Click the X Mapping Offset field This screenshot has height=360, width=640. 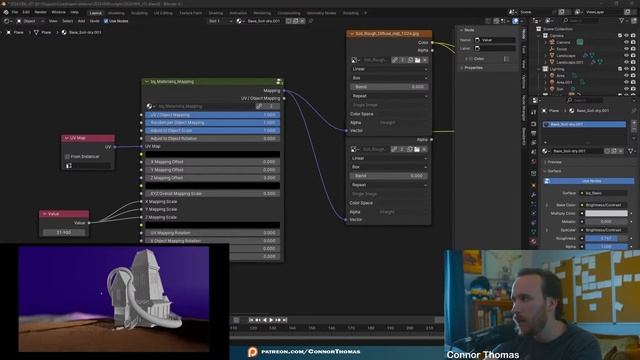tap(212, 162)
